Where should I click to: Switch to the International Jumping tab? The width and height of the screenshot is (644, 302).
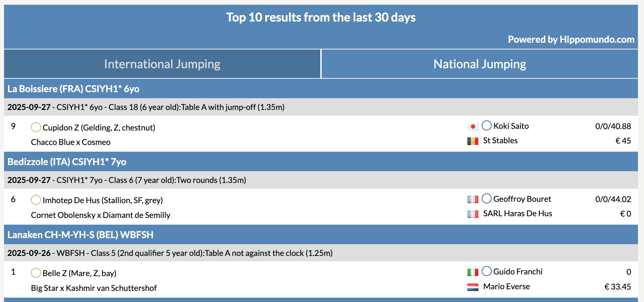click(162, 64)
